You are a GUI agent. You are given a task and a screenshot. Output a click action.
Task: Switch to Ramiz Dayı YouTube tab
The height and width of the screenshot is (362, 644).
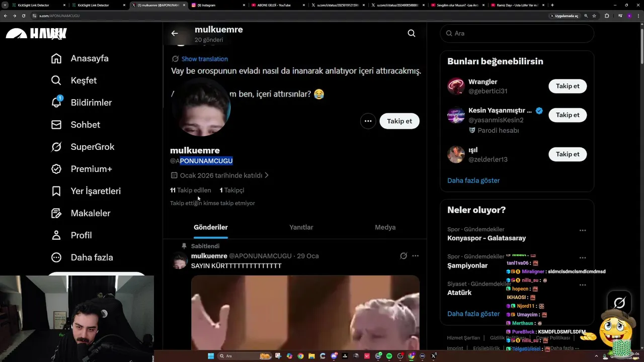(518, 5)
